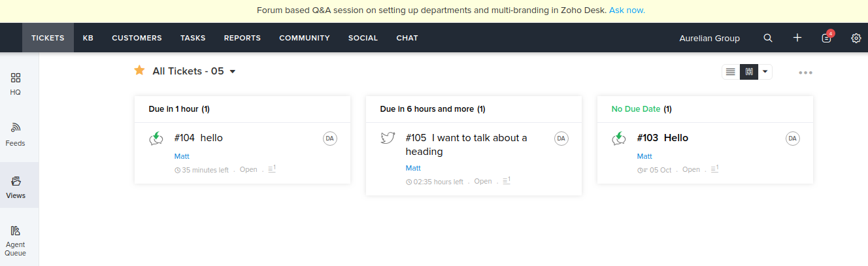
Task: Switch to list view layout
Action: click(731, 71)
